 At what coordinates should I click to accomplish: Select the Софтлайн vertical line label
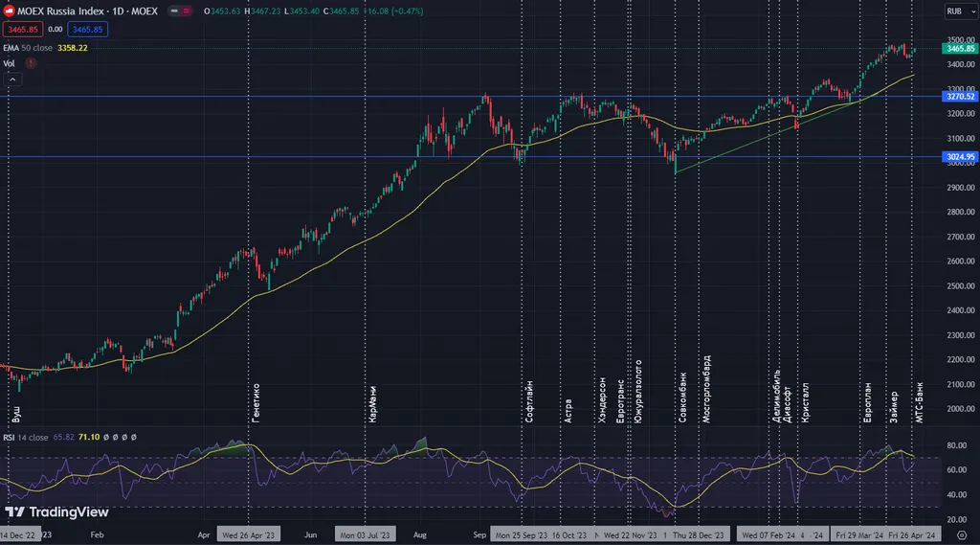click(x=529, y=401)
